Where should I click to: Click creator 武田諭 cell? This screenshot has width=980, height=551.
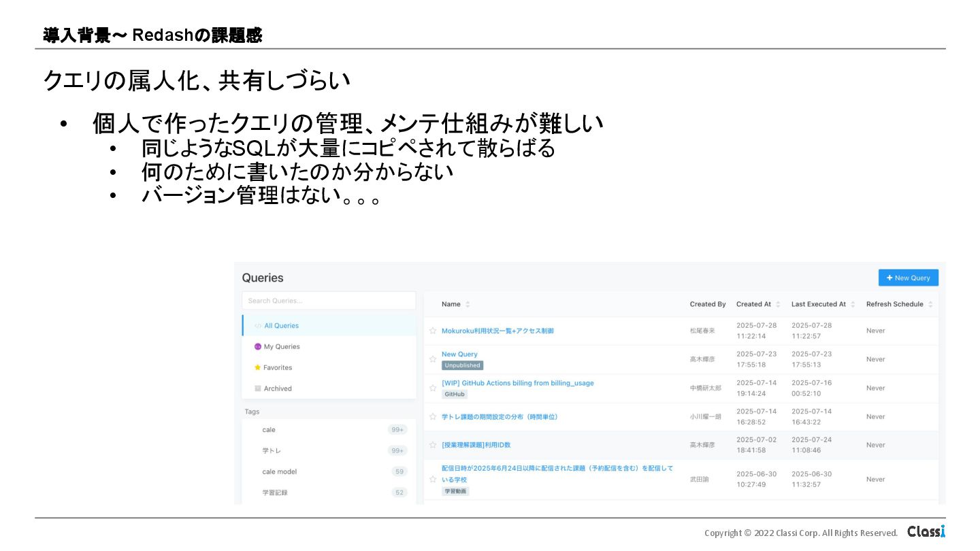699,479
